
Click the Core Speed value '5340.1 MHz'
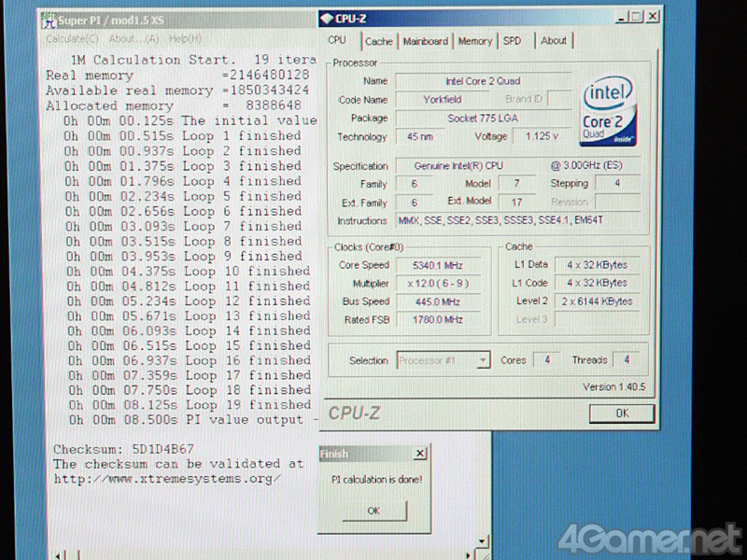438,265
